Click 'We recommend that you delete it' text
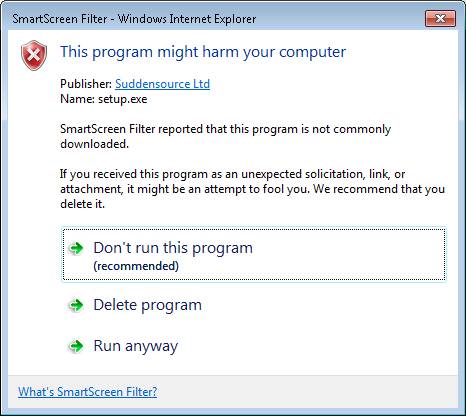 click(x=252, y=196)
